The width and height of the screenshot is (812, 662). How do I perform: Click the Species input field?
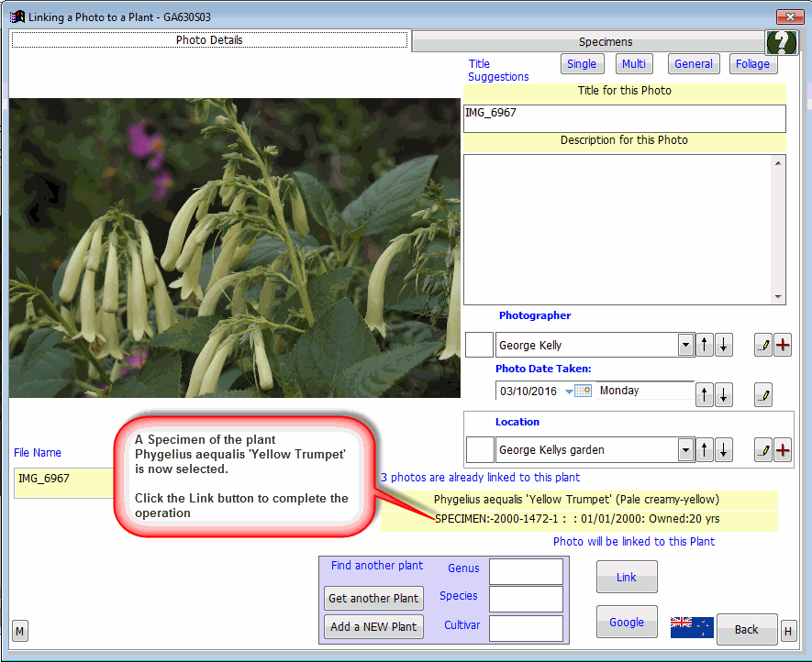pos(526,599)
